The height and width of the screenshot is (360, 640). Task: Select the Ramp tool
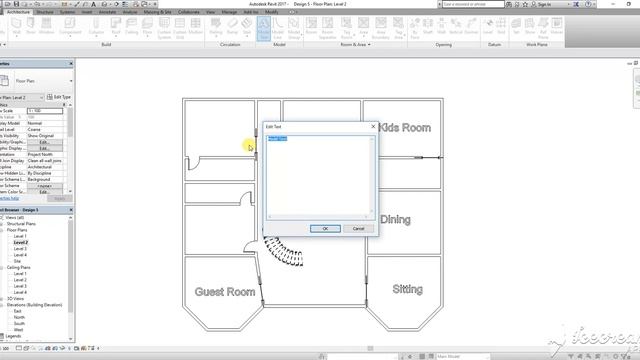[x=232, y=27]
